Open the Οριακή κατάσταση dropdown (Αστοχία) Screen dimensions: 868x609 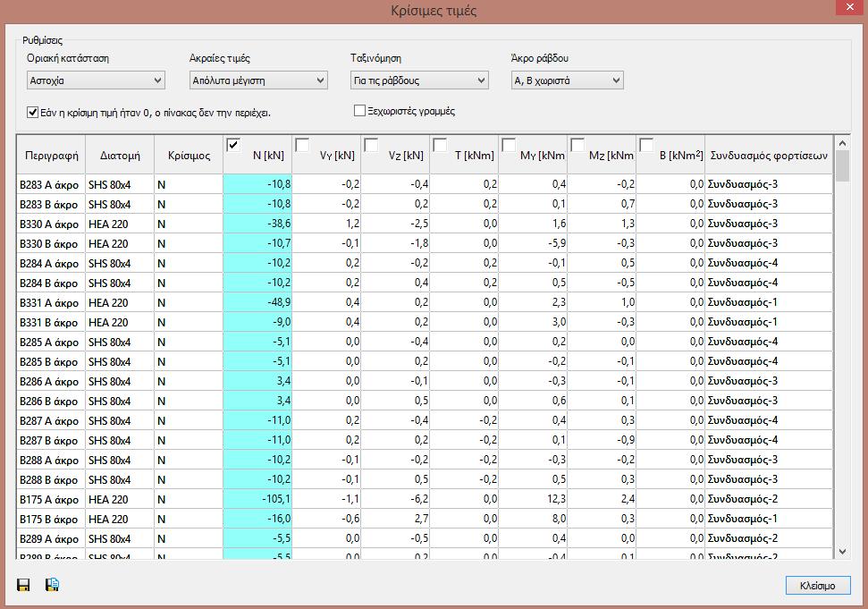[96, 80]
